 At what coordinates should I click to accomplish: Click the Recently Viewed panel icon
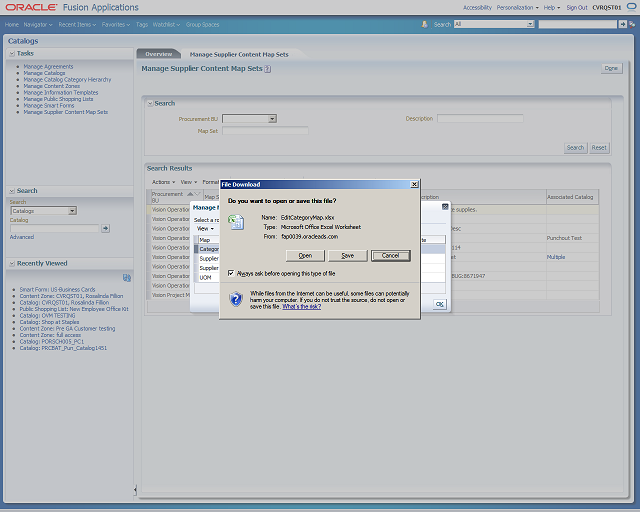(127, 278)
